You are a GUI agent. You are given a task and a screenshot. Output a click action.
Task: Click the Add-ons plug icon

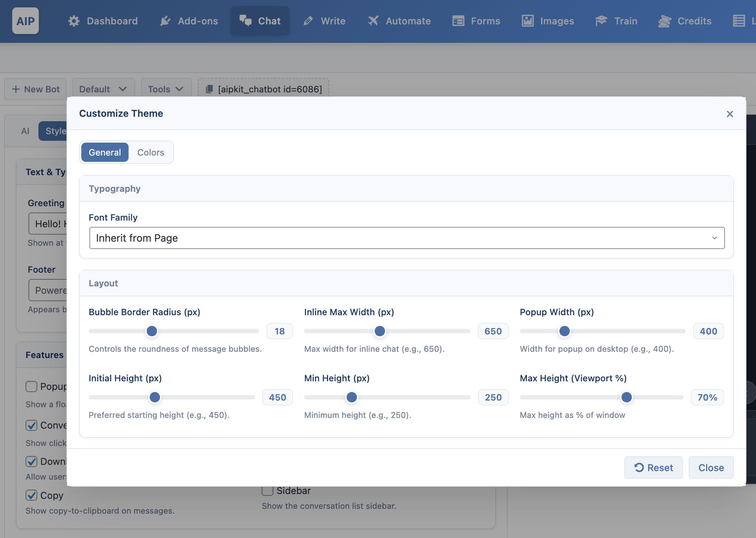pyautogui.click(x=165, y=21)
